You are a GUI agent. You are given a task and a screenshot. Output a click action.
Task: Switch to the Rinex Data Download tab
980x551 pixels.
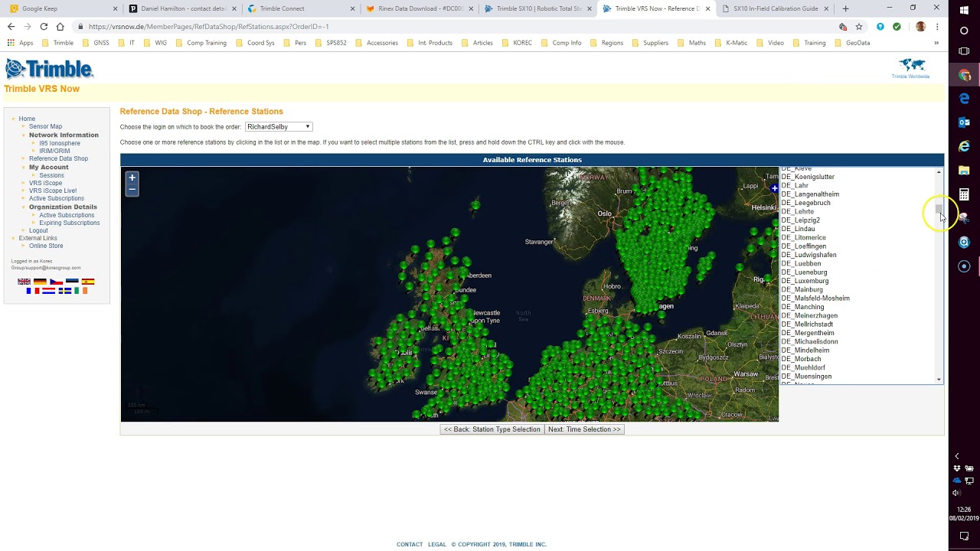pyautogui.click(x=420, y=8)
